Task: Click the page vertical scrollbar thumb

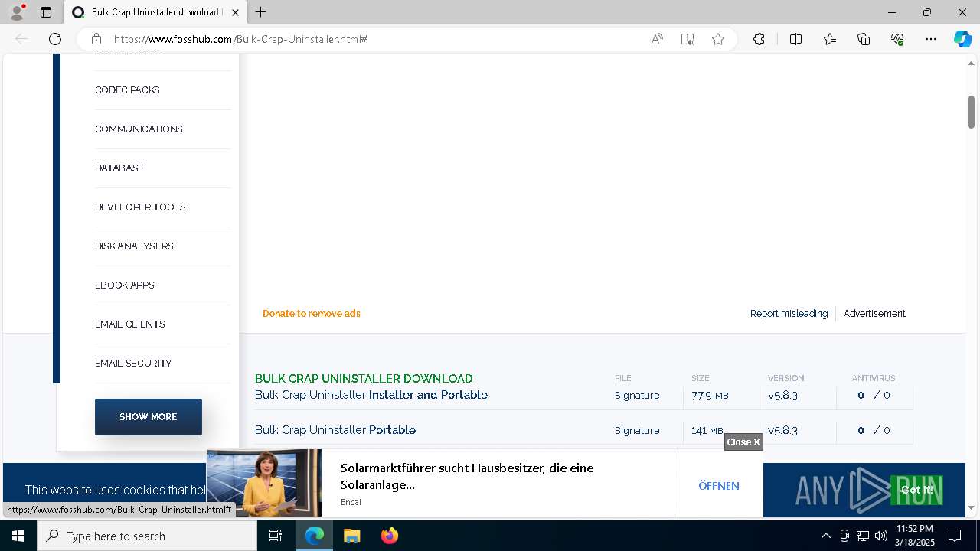Action: pos(971,112)
